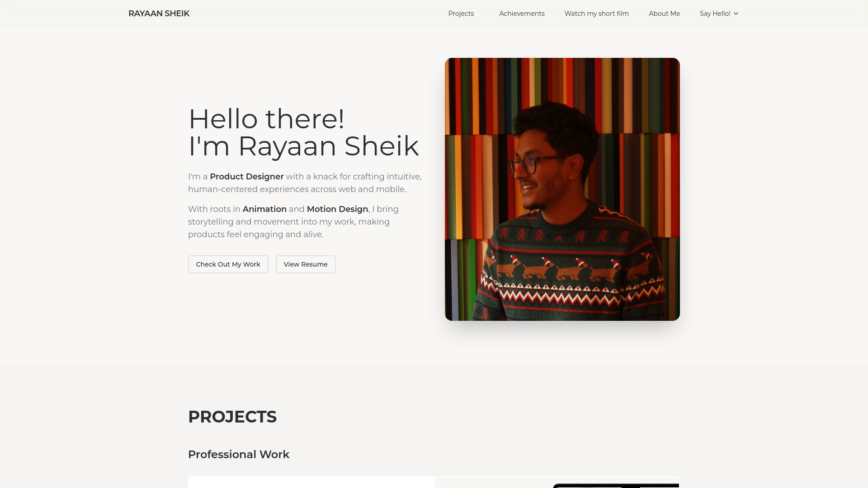Select the bold Product Designer text
The image size is (868, 488).
click(247, 177)
